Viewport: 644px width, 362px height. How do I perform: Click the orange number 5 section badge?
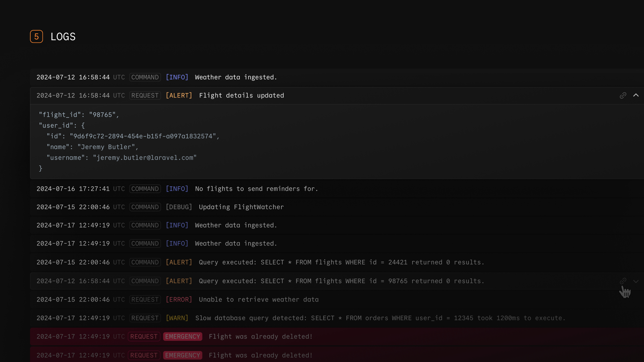36,37
